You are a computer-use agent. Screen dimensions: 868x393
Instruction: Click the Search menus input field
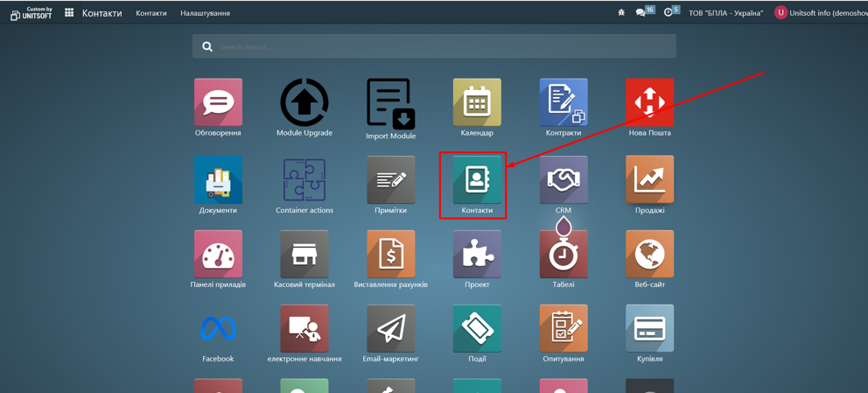(434, 46)
